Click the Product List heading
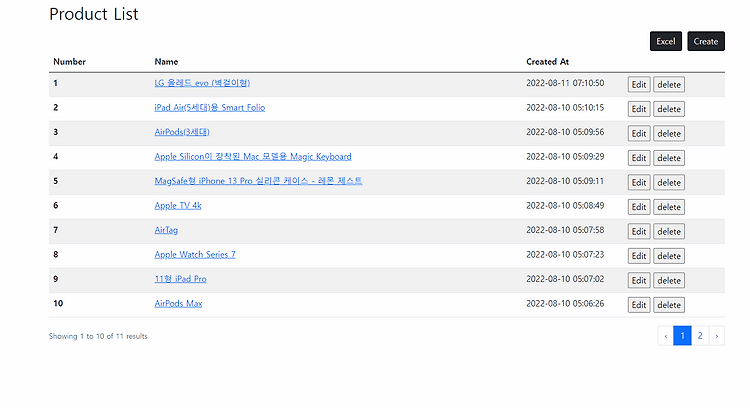The height and width of the screenshot is (408, 750). (94, 14)
